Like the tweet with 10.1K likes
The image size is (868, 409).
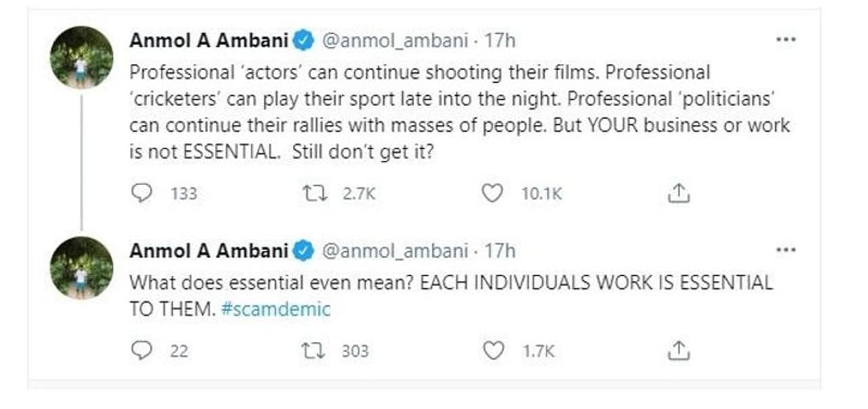click(x=492, y=193)
